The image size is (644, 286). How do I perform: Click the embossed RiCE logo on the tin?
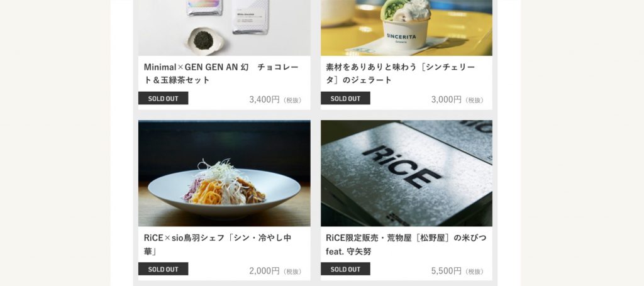click(x=402, y=166)
